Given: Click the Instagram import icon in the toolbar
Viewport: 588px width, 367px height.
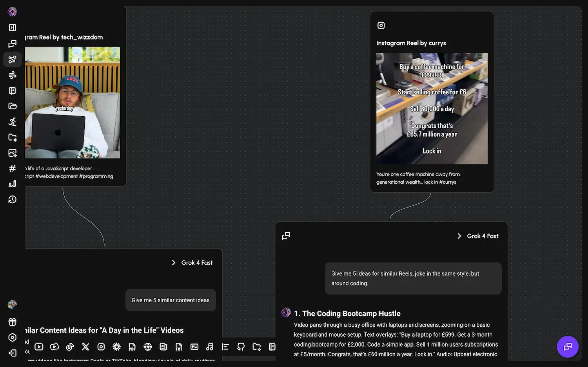Looking at the screenshot, I should 101,347.
